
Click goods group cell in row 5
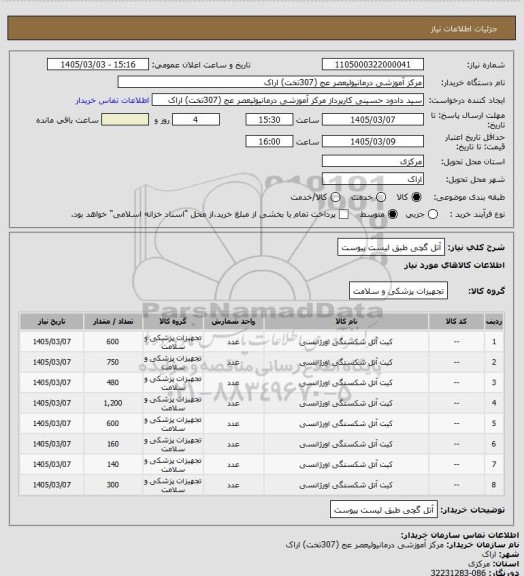(173, 424)
